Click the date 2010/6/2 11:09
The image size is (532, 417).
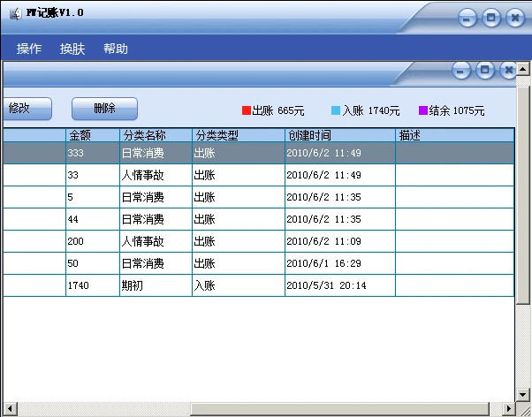(340, 241)
